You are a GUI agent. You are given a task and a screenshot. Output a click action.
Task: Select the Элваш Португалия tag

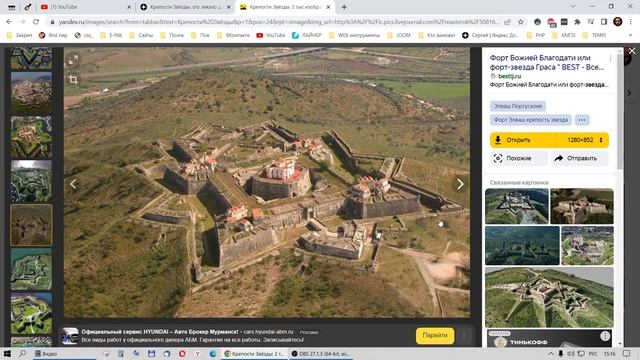[518, 106]
